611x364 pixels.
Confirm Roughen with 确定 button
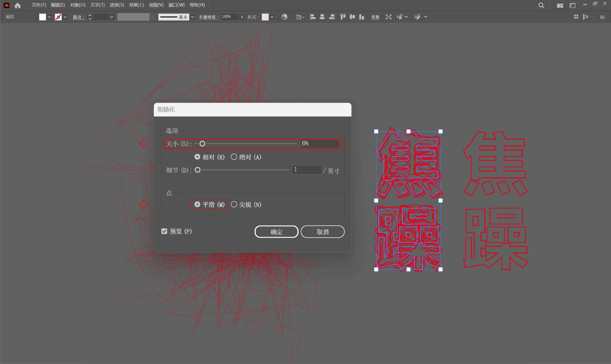pos(276,232)
